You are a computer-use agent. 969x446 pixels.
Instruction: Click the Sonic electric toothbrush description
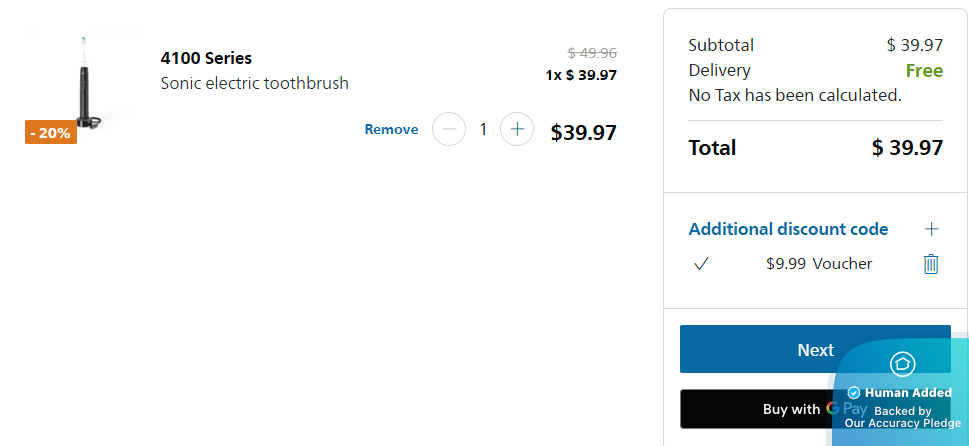coord(254,83)
